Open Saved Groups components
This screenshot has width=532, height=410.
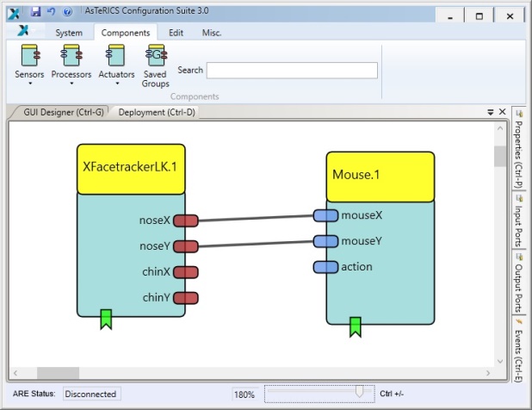click(155, 65)
